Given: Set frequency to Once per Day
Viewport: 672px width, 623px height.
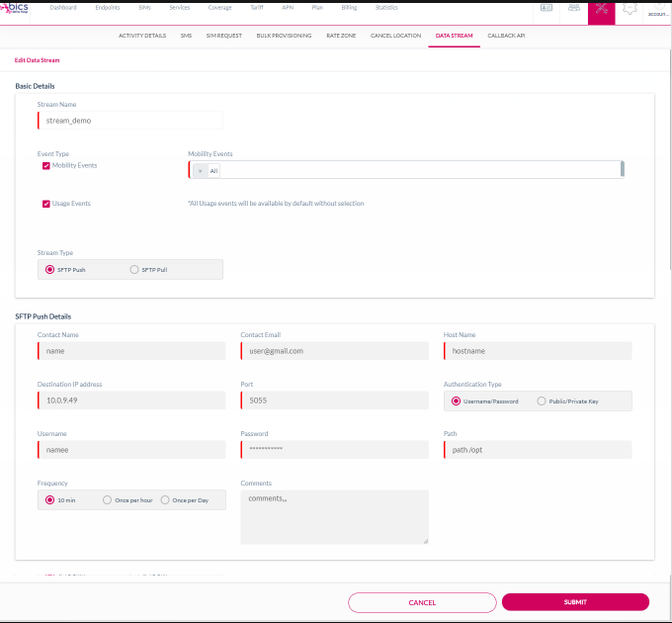Looking at the screenshot, I should [167, 500].
